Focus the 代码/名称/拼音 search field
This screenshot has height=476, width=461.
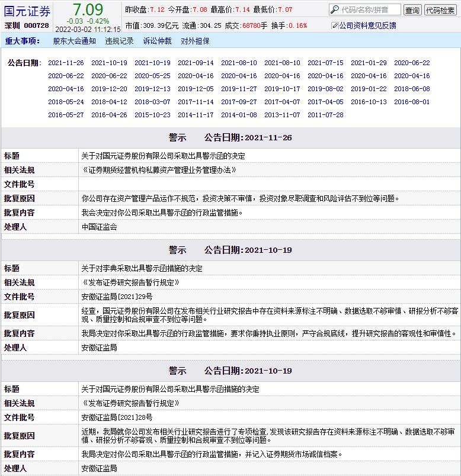(365, 9)
